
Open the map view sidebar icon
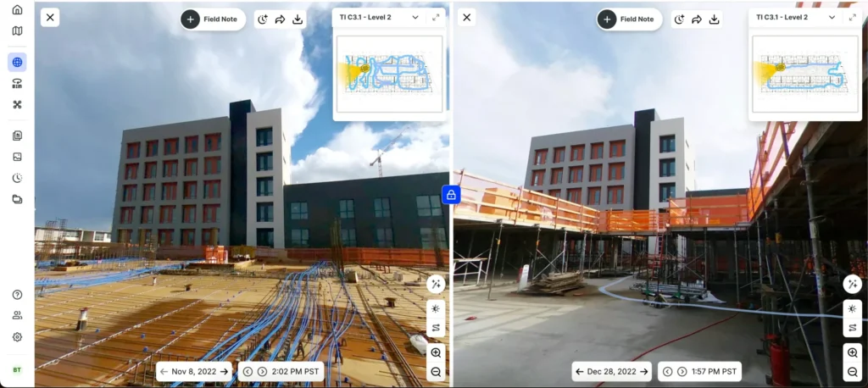(x=17, y=31)
